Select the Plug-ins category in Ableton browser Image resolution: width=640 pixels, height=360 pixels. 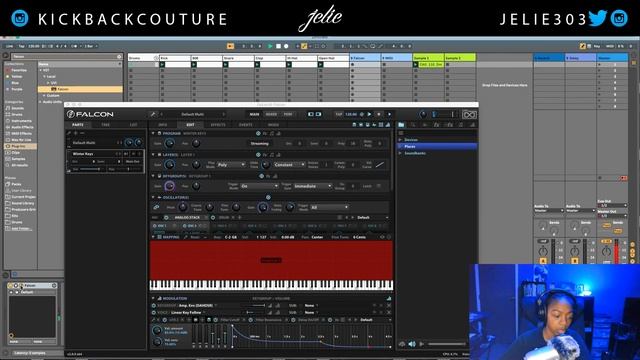20,146
